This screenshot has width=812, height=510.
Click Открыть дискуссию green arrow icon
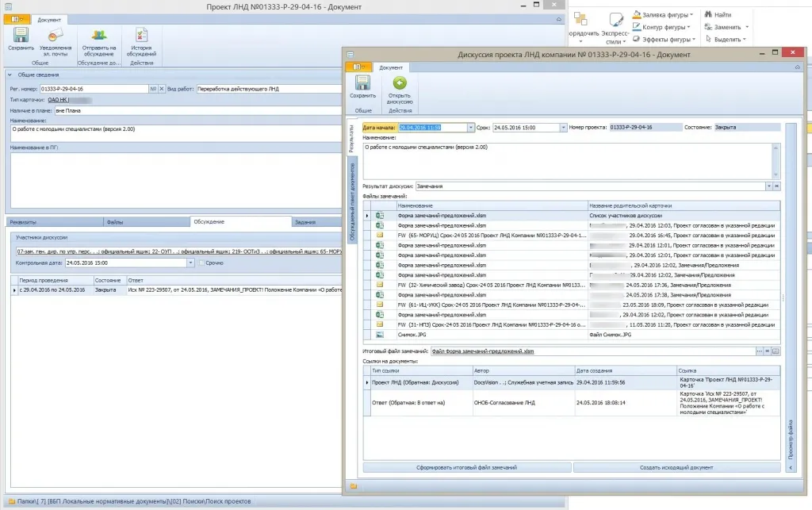pyautogui.click(x=400, y=84)
